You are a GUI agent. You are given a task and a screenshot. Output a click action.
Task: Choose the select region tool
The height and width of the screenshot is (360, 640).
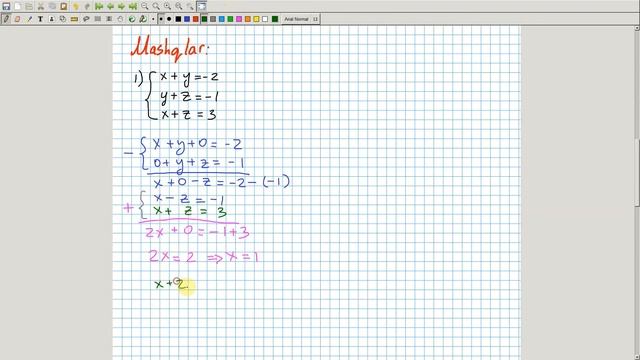pyautogui.click(x=86, y=19)
